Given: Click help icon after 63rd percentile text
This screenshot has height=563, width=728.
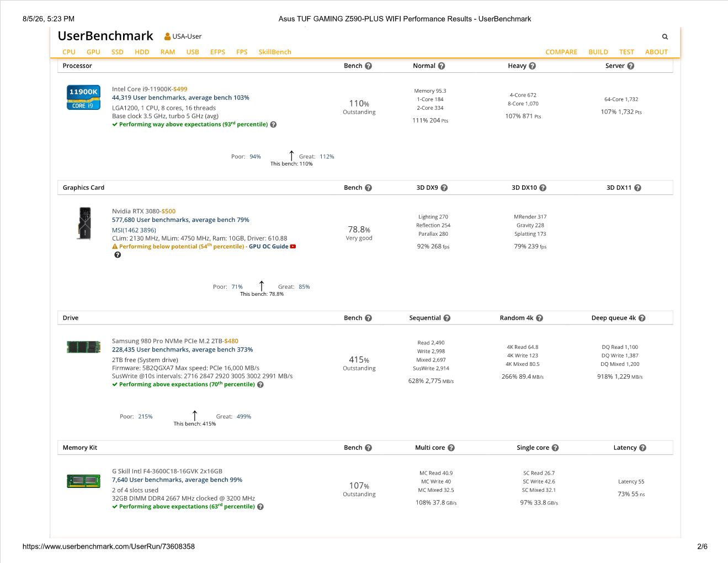Looking at the screenshot, I should 261,507.
